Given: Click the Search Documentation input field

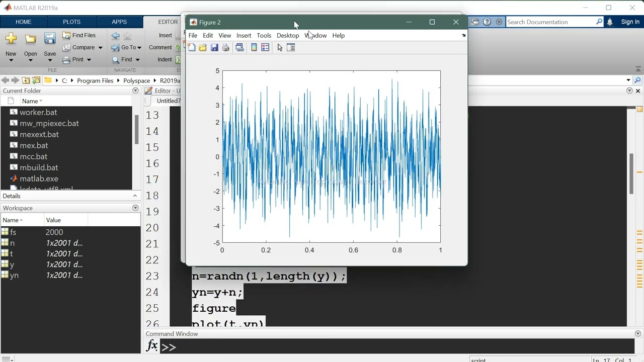Looking at the screenshot, I should tap(550, 22).
